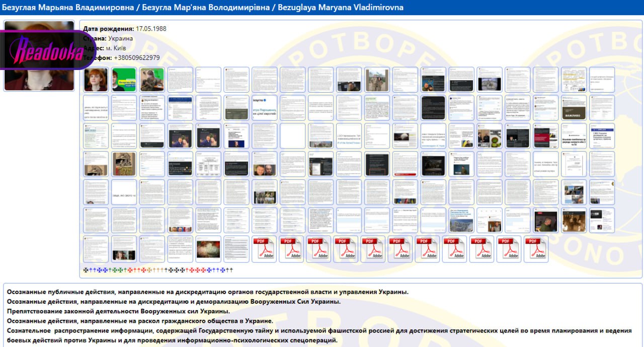The height and width of the screenshot is (347, 644).
Task: View the sepia sketch drawing thumbnail
Action: (124, 164)
